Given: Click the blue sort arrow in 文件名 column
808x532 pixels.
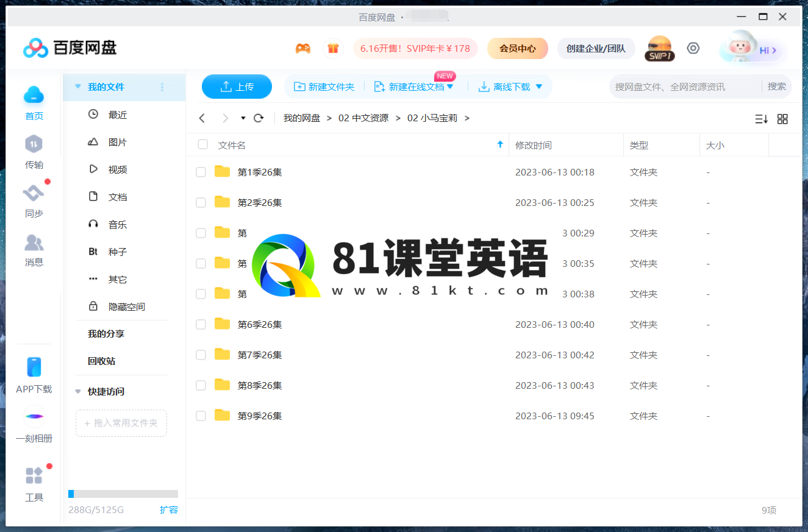Looking at the screenshot, I should (x=500, y=144).
